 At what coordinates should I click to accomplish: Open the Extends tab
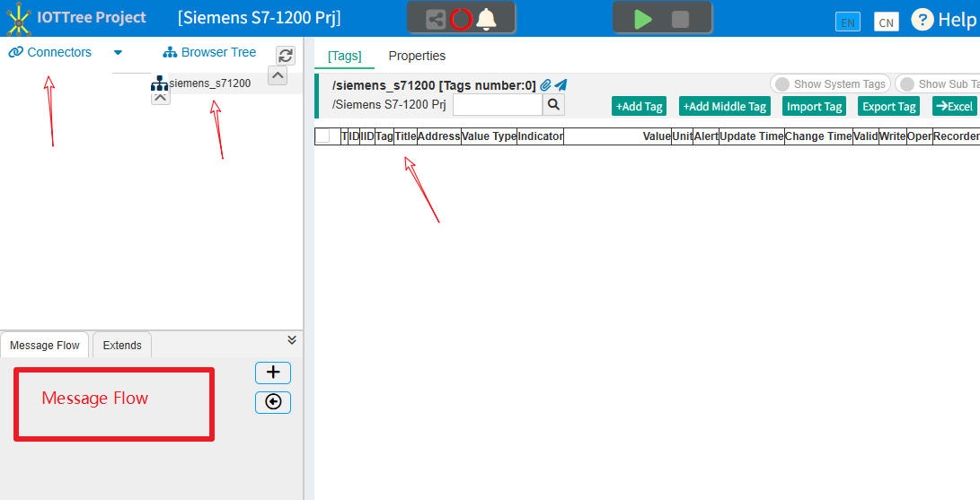122,346
